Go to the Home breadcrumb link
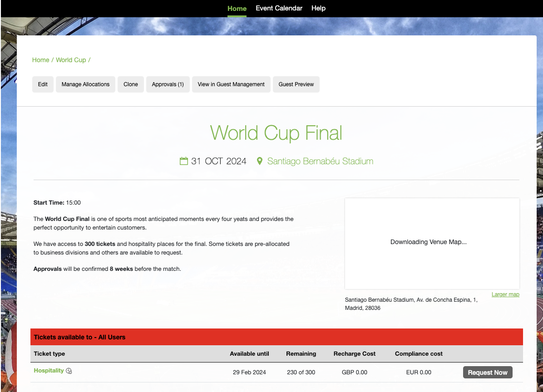This screenshot has width=543, height=392. (x=40, y=60)
